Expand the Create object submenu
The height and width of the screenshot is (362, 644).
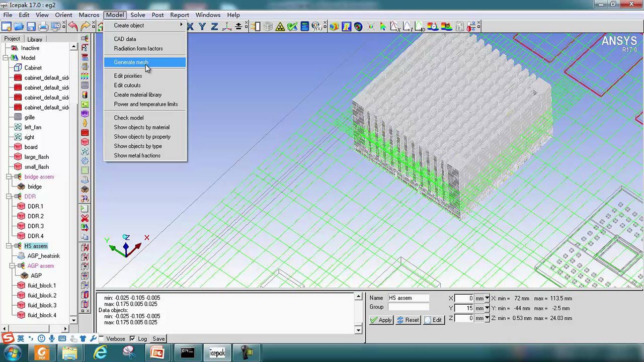[145, 26]
